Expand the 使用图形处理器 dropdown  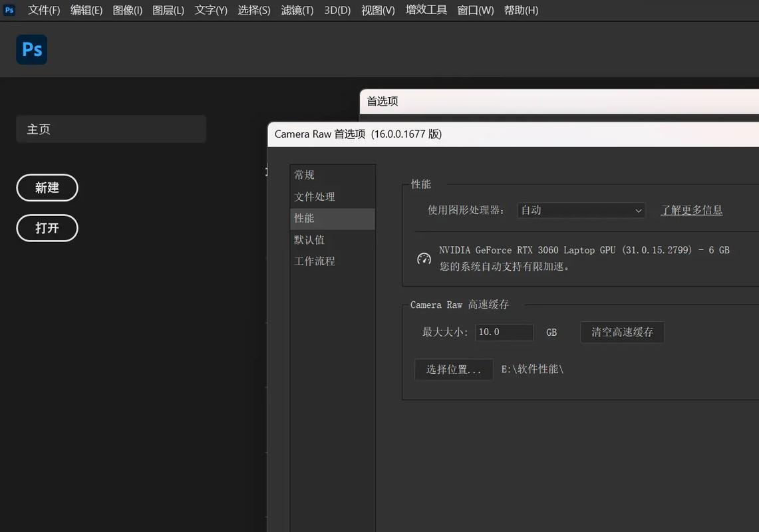click(581, 210)
